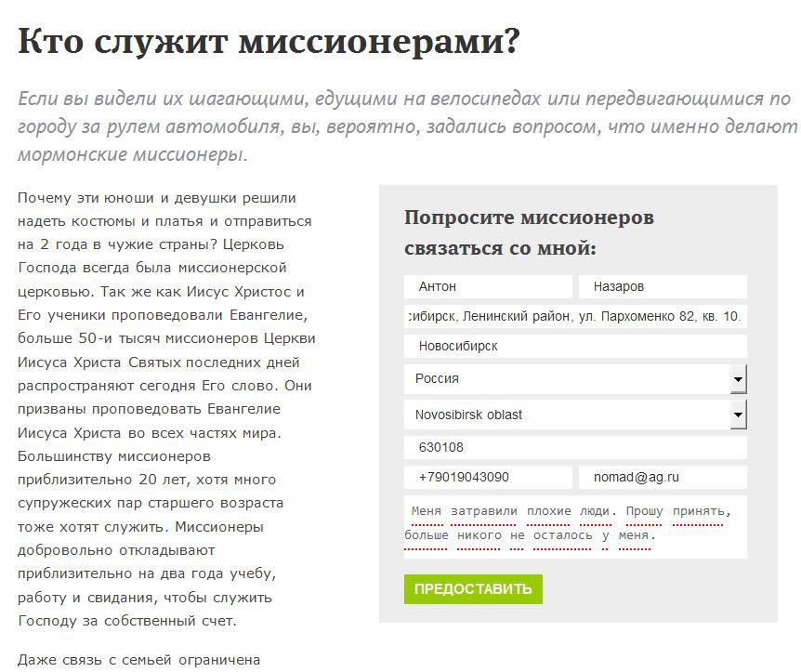Click the street address field with Пархоменко 82
Image resolution: width=801 pixels, height=672 pixels.
pos(575,316)
